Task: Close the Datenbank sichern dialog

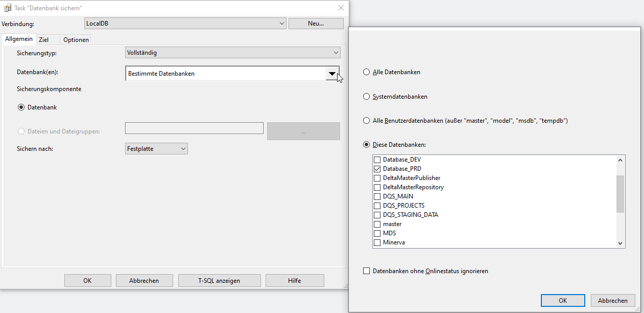Action: tap(341, 8)
